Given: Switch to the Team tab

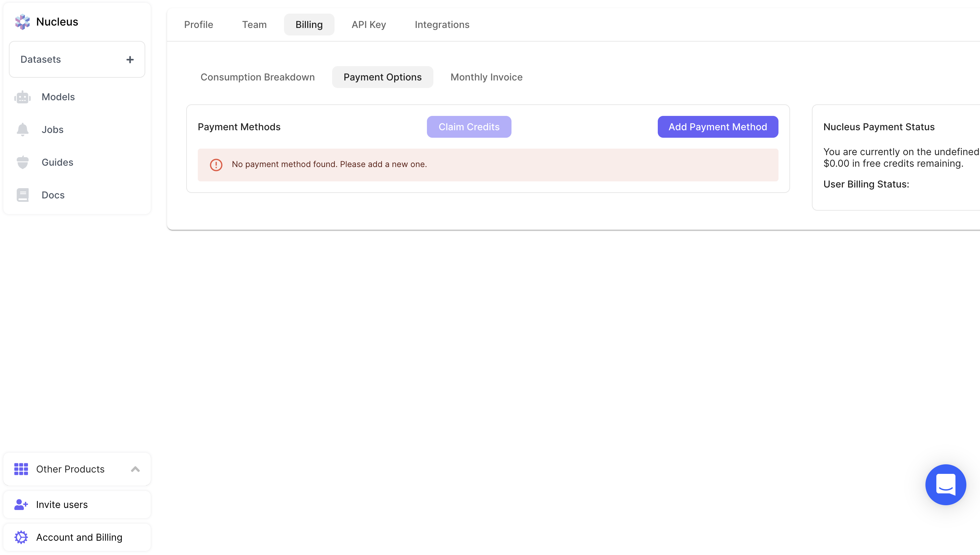Looking at the screenshot, I should [x=254, y=25].
